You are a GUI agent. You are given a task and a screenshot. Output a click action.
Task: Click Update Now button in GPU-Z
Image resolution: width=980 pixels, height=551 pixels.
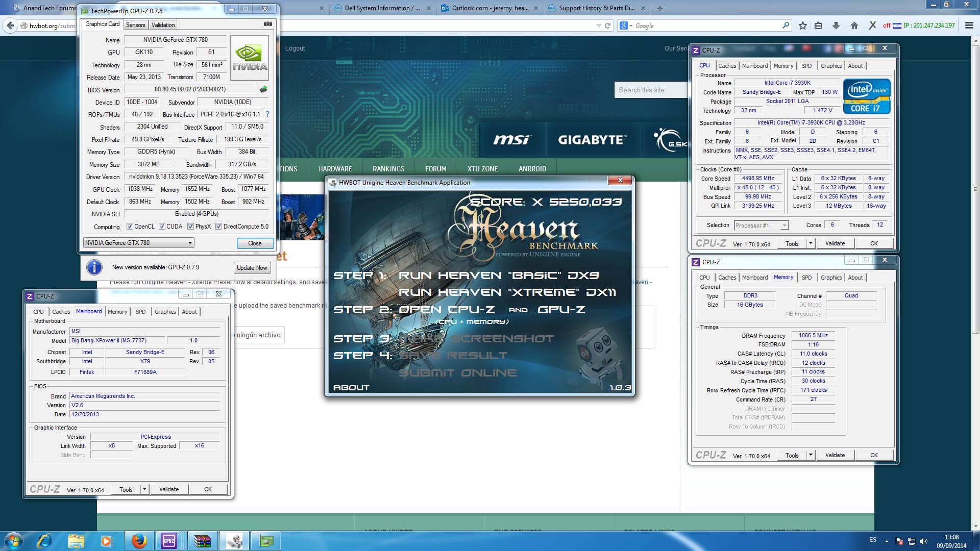tap(252, 268)
